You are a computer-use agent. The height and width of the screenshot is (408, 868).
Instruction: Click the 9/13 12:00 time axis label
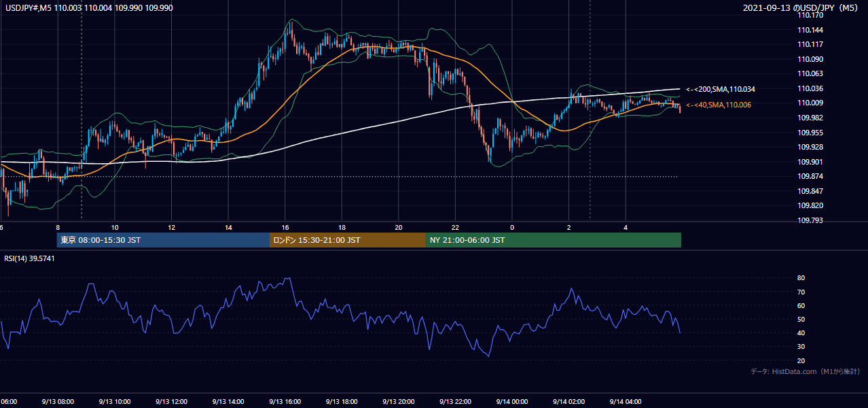tap(171, 402)
